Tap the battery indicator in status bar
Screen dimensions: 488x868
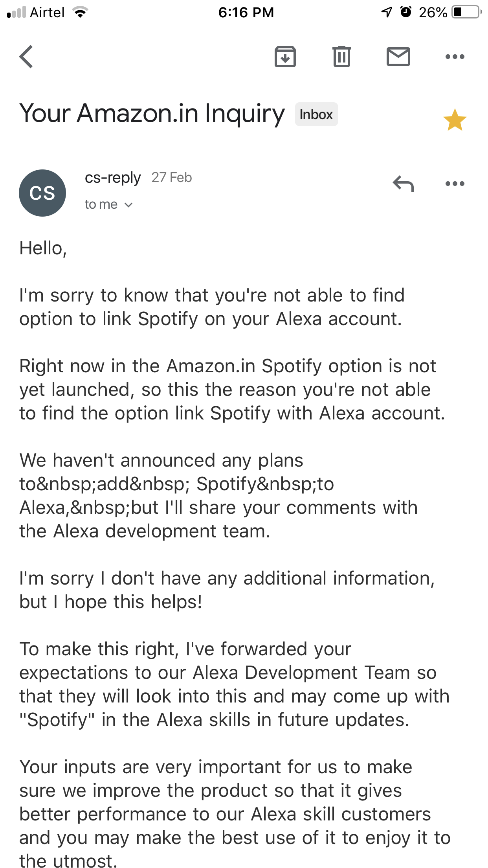(x=466, y=12)
